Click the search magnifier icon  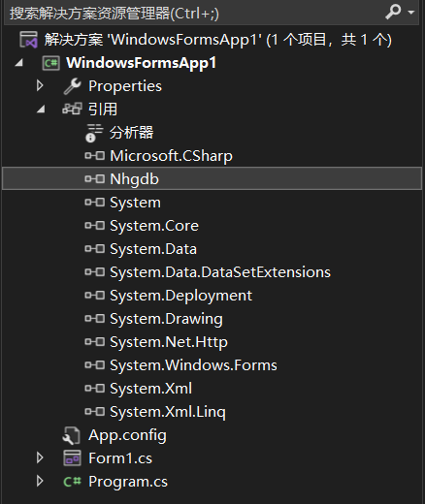coord(393,12)
